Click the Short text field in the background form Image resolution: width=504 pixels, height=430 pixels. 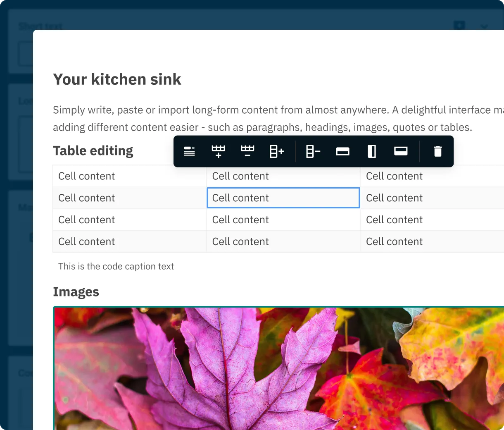[x=40, y=26]
